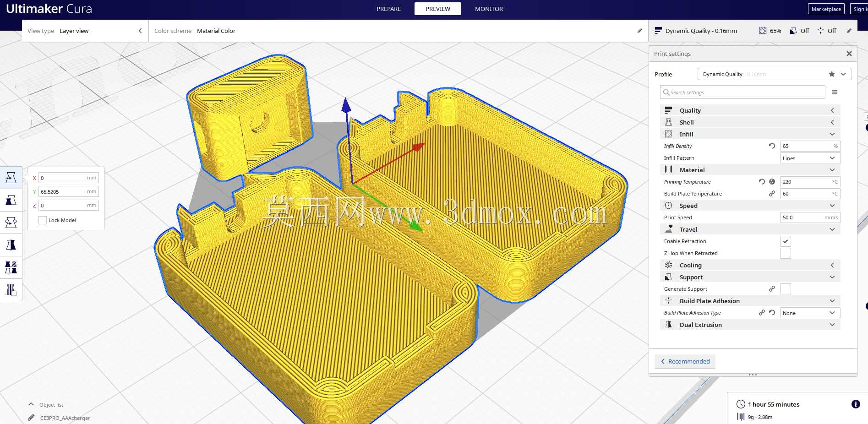The image size is (868, 424).
Task: Collapse the Dual Extrusion section
Action: click(x=750, y=325)
